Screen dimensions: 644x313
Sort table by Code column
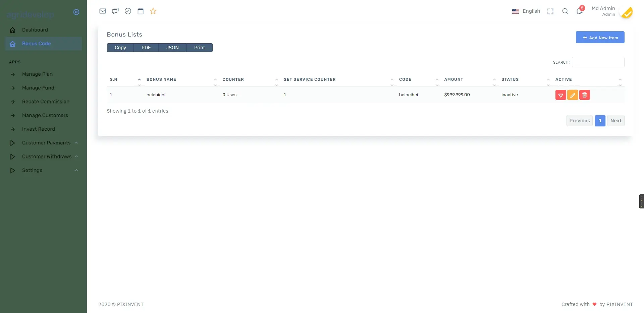click(419, 79)
